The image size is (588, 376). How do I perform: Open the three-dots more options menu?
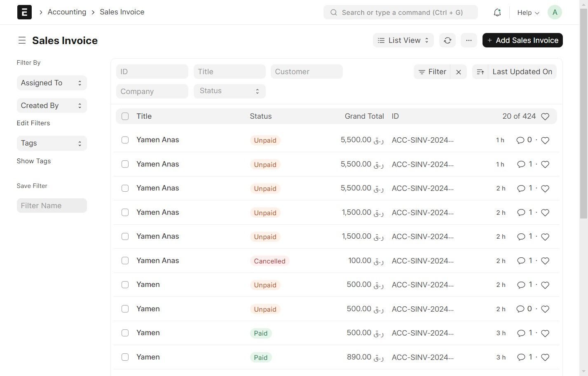469,40
